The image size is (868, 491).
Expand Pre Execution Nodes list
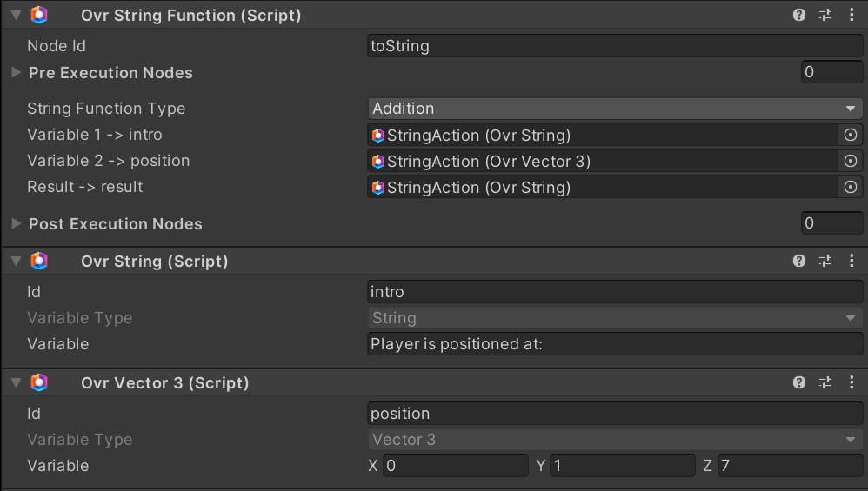point(17,73)
